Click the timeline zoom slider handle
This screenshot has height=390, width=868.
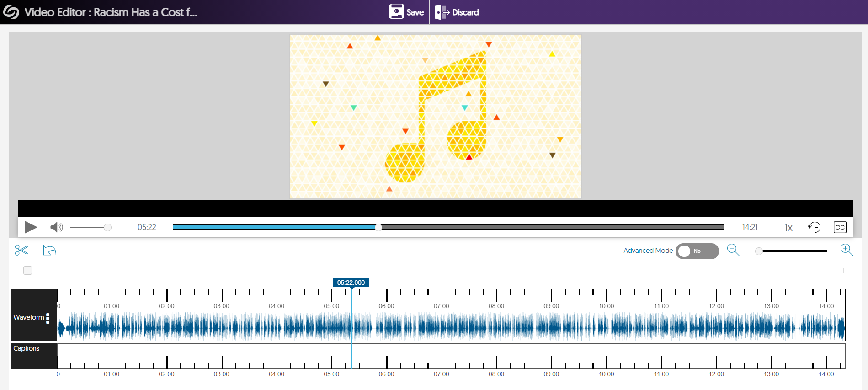[759, 251]
